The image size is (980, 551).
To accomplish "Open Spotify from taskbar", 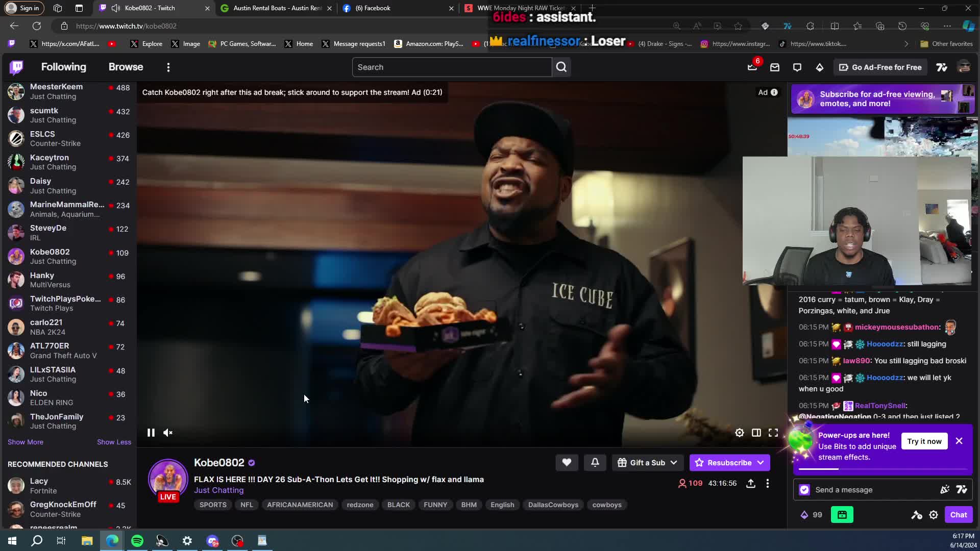I will click(137, 541).
